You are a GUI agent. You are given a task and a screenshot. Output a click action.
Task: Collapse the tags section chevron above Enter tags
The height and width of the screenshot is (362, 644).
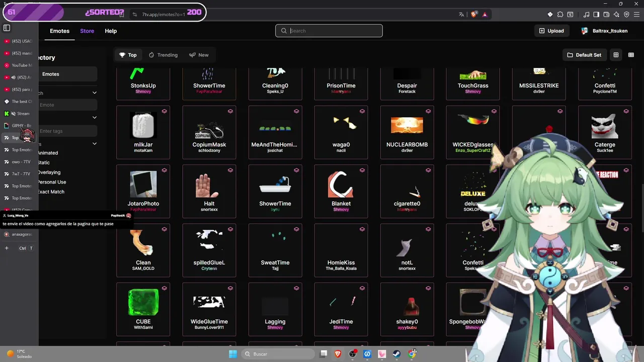click(94, 118)
